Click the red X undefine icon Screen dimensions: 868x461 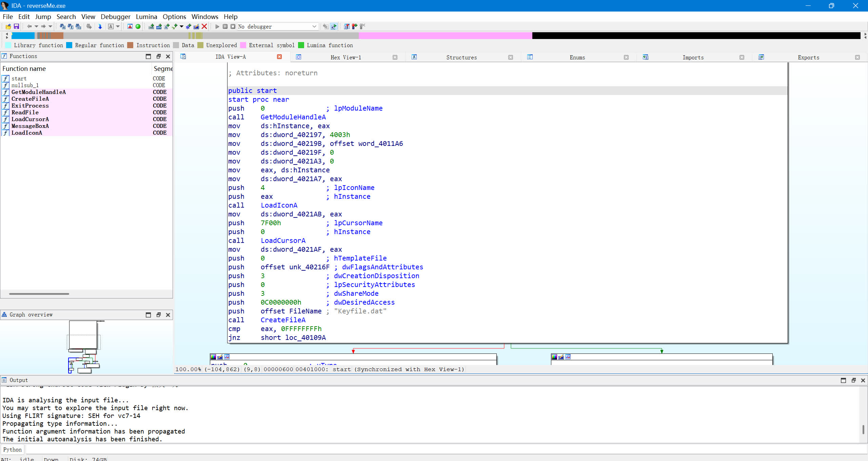pyautogui.click(x=204, y=26)
